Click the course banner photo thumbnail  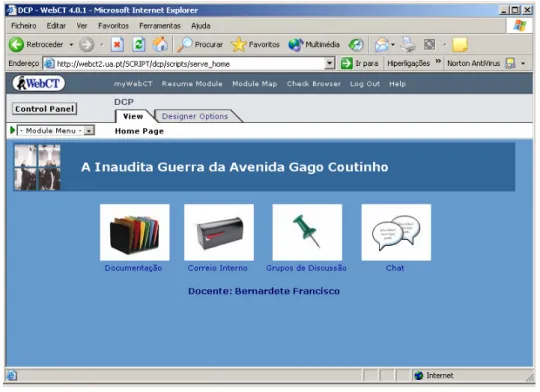[x=38, y=168]
